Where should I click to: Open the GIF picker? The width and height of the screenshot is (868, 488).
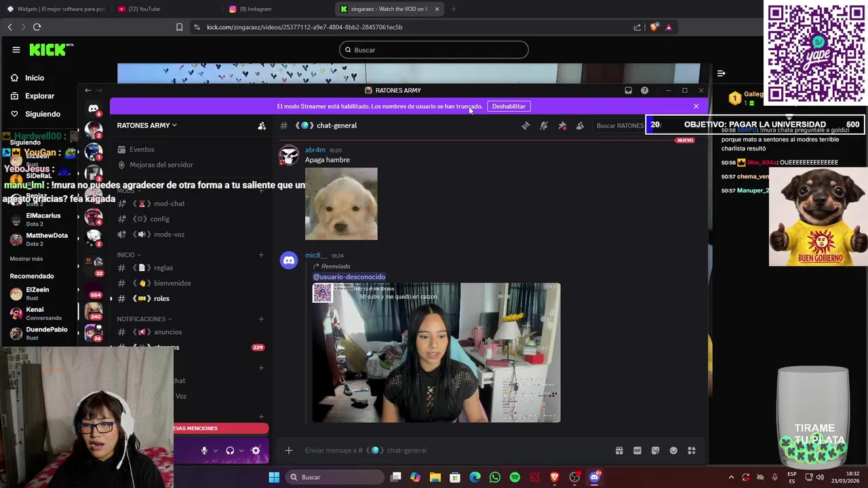click(x=637, y=451)
